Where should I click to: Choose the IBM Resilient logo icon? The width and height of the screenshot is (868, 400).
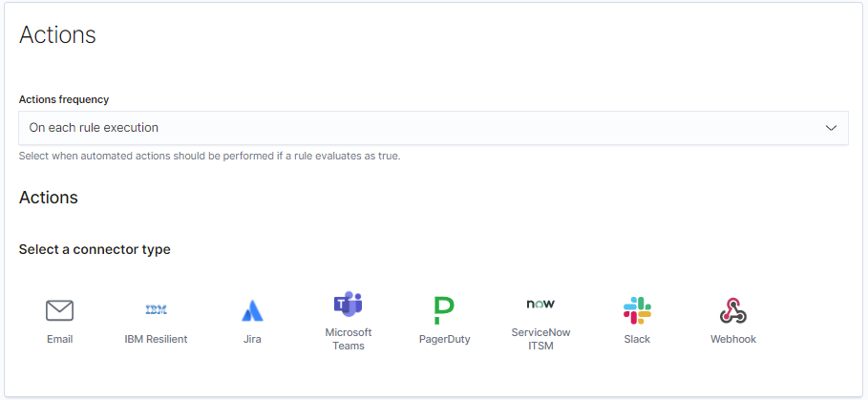tap(156, 310)
